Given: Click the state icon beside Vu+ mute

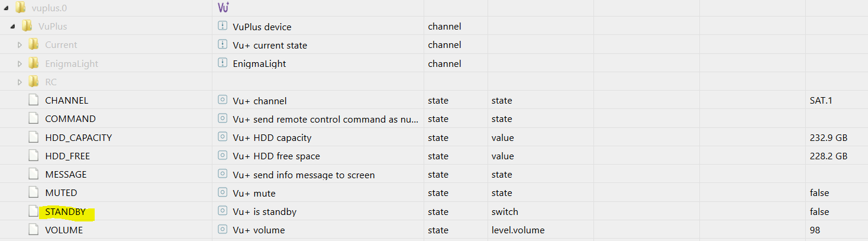Looking at the screenshot, I should (222, 192).
